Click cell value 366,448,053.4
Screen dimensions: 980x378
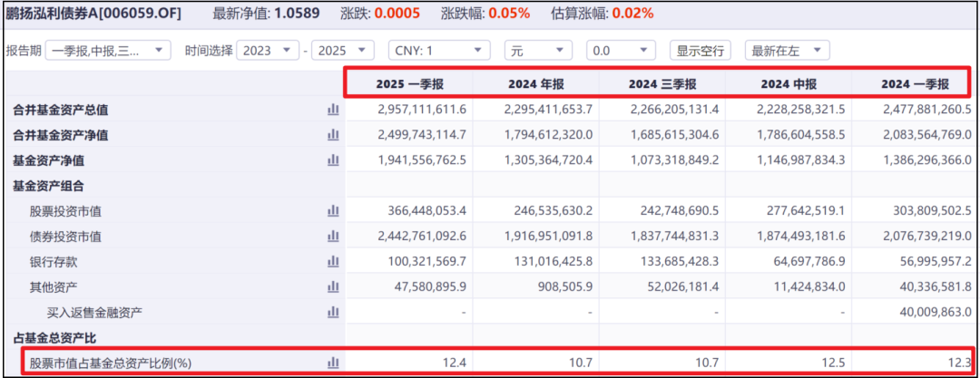tap(426, 211)
